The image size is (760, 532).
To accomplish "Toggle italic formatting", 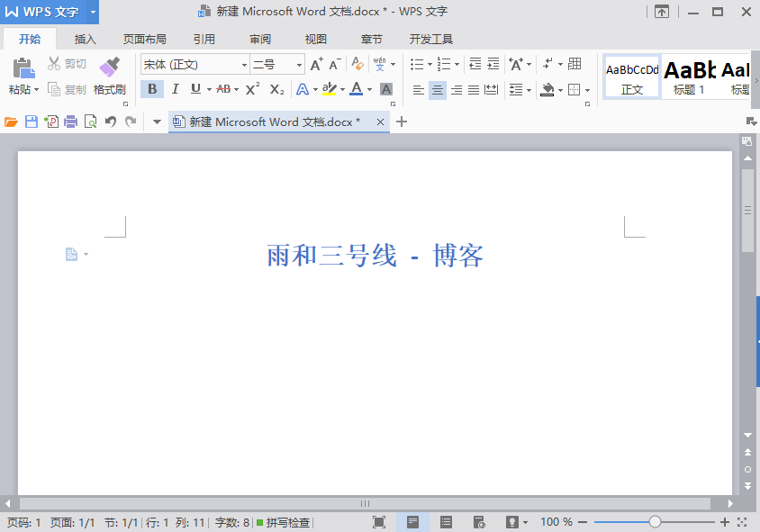I will (176, 89).
